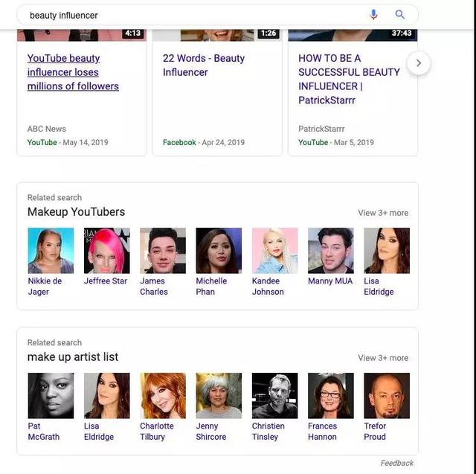Open 'HOW TO BE A SUCCESSFUL BEAUTY INFLUENCER' link
Viewport: 476px width, 474px height.
[349, 80]
